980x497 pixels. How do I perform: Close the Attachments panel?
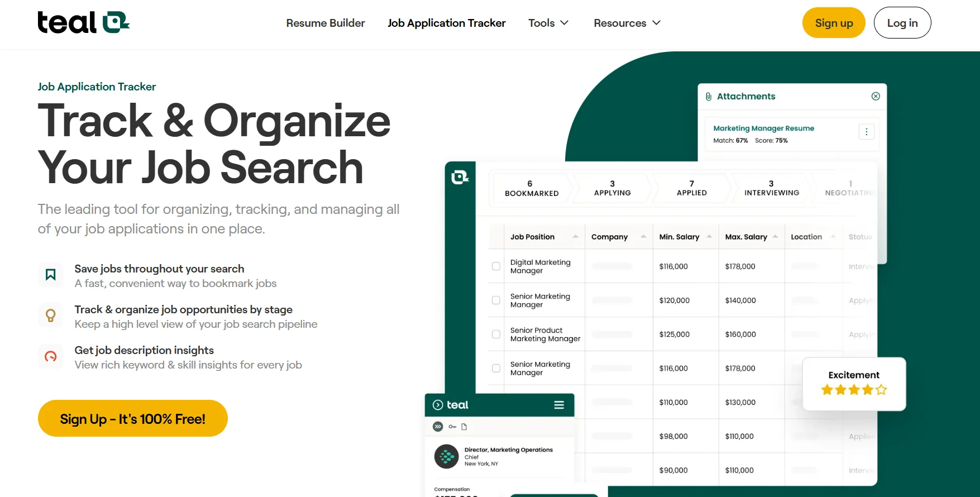point(875,96)
